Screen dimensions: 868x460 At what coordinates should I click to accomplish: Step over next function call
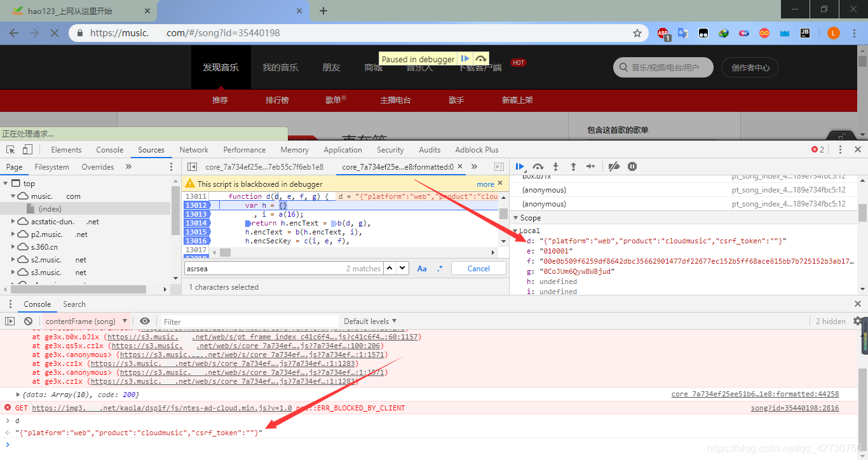(x=538, y=166)
